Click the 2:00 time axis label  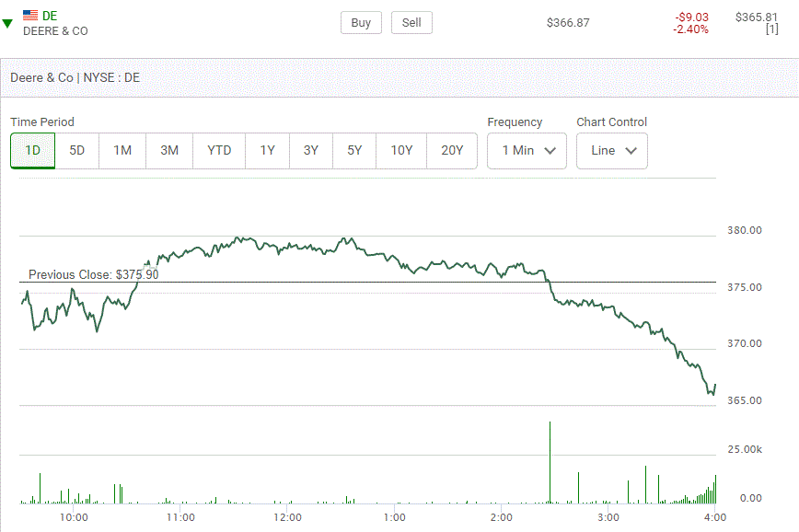coord(502,517)
